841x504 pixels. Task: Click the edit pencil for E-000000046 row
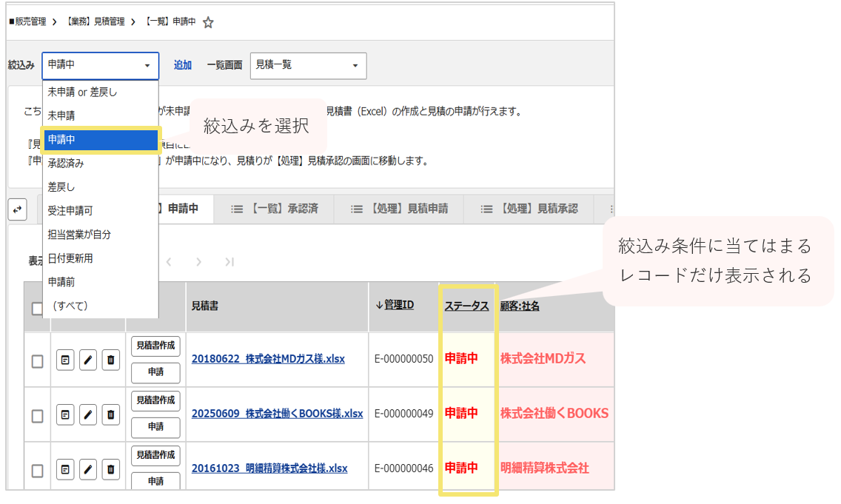coord(88,470)
